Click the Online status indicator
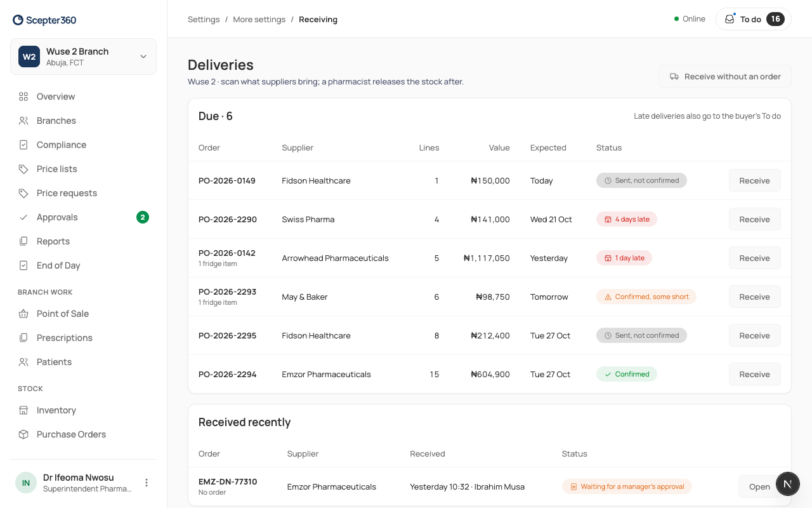Screen dimensions: 812x508 [x=690, y=19]
